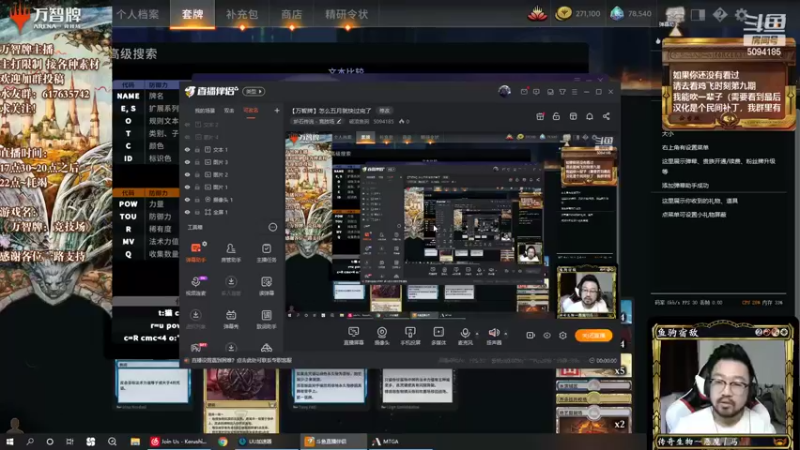Image resolution: width=800 pixels, height=450 pixels.
Task: Click the add scene plus icon
Action: point(277,110)
